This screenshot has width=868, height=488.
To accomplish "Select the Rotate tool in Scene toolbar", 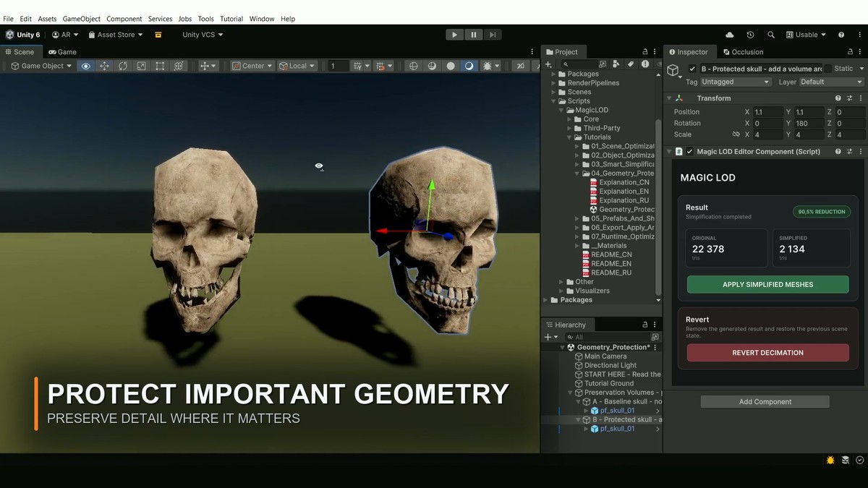I will [123, 66].
